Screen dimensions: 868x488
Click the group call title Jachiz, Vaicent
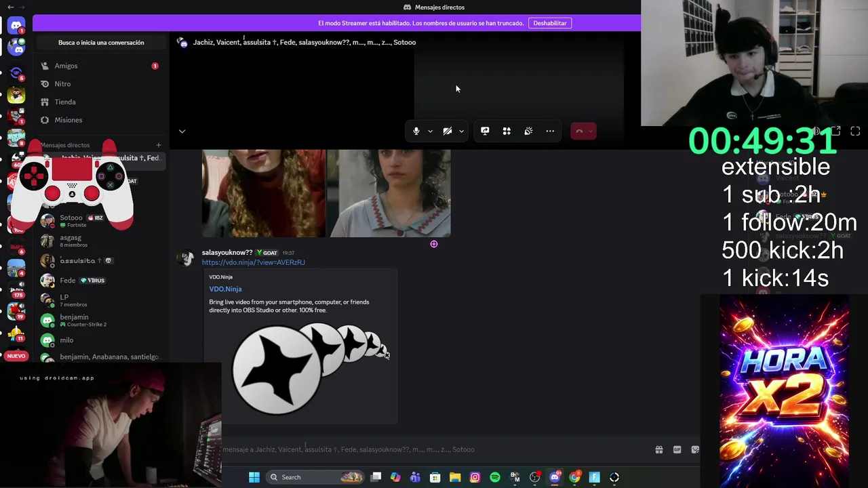(x=304, y=42)
